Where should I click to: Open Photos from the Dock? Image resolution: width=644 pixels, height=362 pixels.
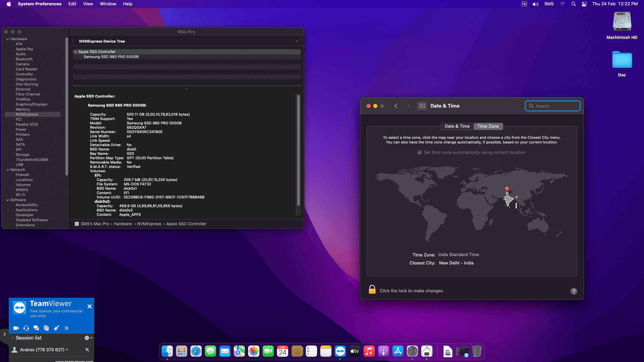pyautogui.click(x=254, y=351)
